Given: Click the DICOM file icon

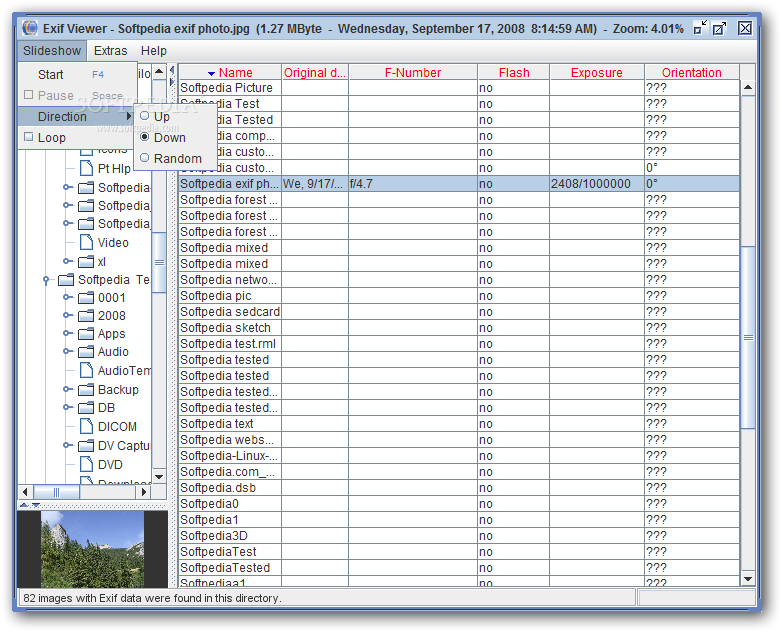Looking at the screenshot, I should [86, 426].
